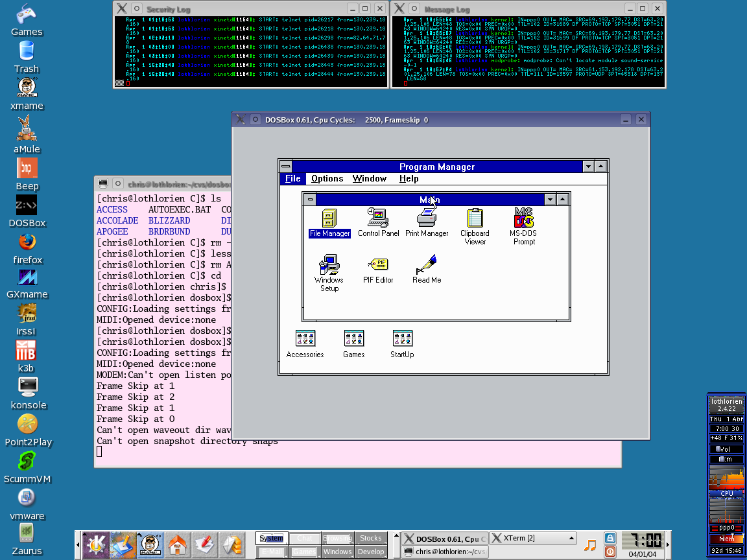Screen dimensions: 747x560
Task: Toggle sticky button on DOSBox title bar
Action: (255, 119)
